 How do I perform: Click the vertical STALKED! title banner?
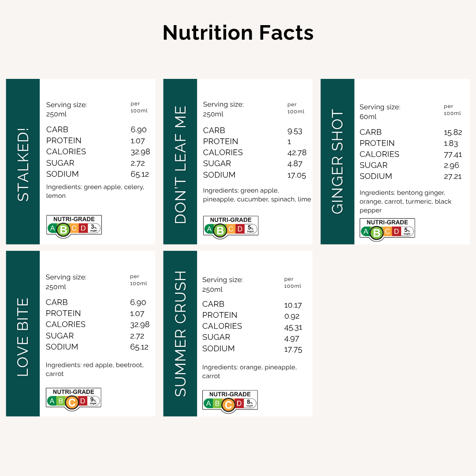23,161
